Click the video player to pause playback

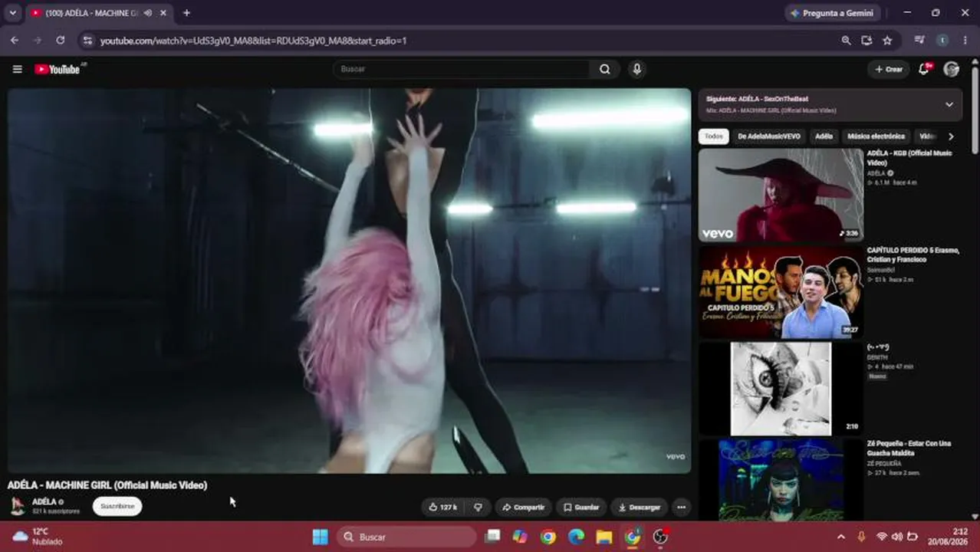(x=349, y=281)
